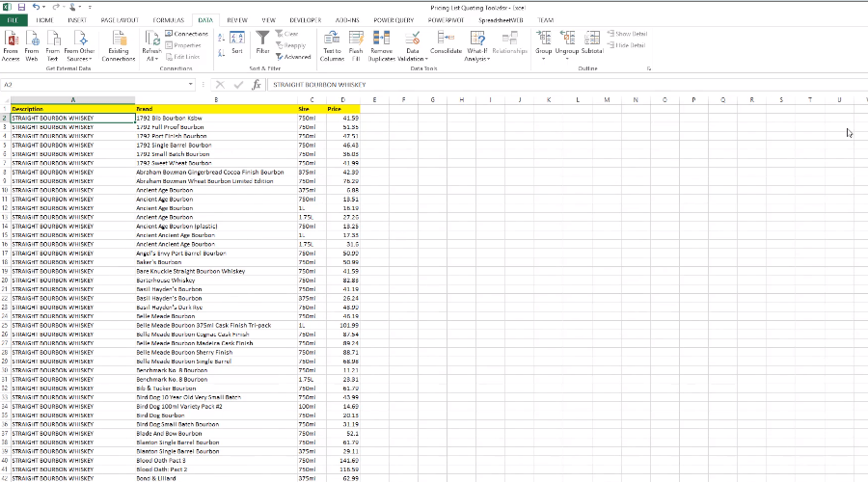Click the formula bar confirm checkmark

pos(238,85)
